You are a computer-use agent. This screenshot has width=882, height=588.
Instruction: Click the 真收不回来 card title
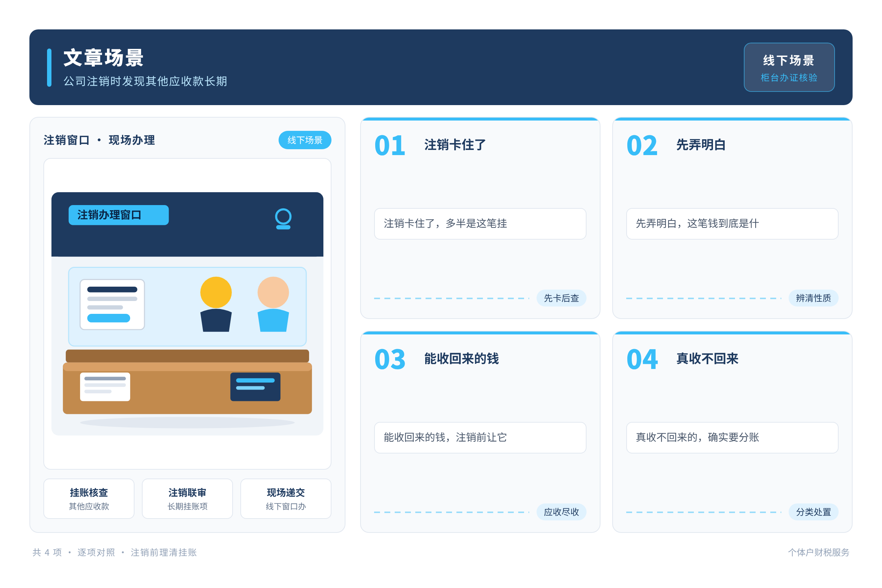pyautogui.click(x=707, y=359)
